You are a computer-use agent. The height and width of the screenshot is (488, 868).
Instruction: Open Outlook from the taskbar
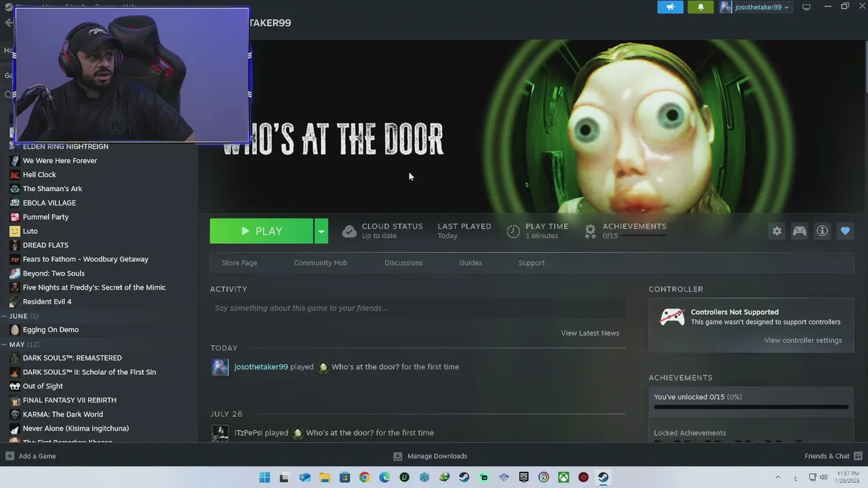click(x=305, y=477)
